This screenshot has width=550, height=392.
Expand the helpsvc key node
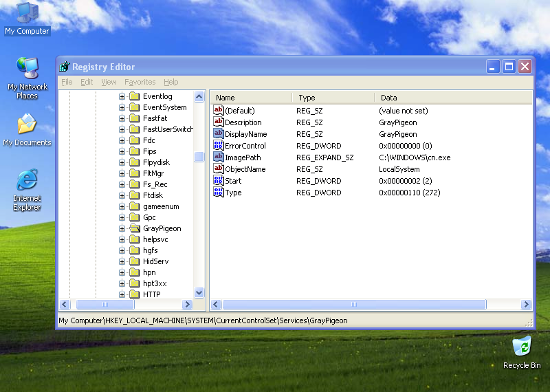point(122,240)
